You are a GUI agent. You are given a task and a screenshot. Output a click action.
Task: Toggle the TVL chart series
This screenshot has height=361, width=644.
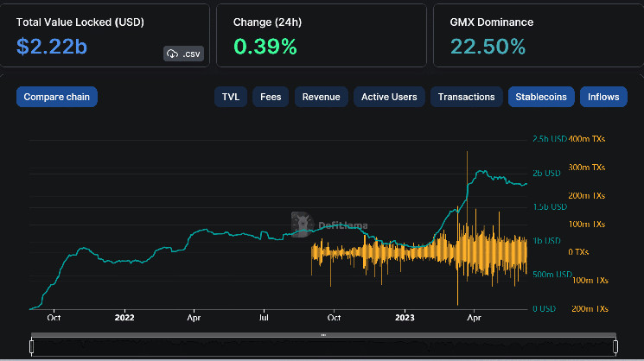(x=230, y=97)
